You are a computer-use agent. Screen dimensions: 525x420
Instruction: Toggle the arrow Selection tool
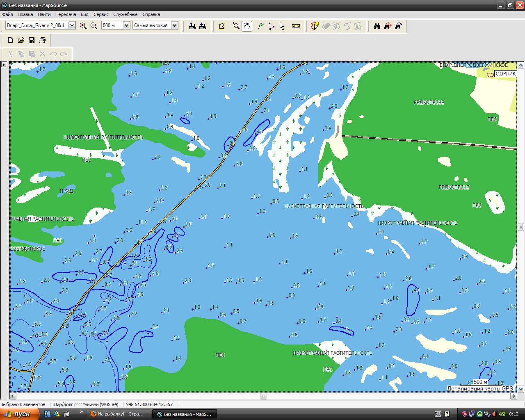click(282, 26)
